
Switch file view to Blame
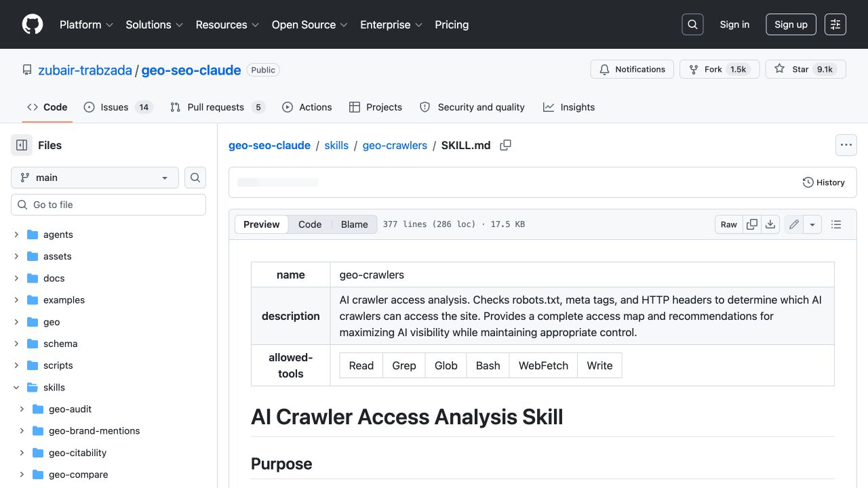(x=354, y=224)
